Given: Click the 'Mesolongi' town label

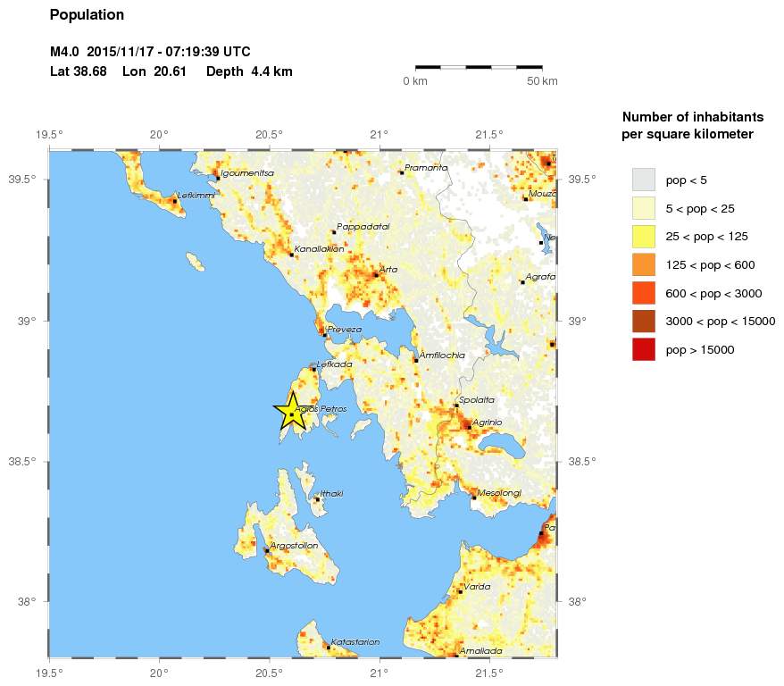Looking at the screenshot, I should (x=499, y=493).
